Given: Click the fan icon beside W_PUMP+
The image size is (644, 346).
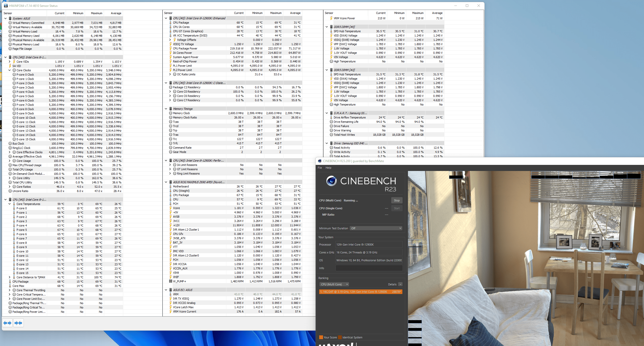Looking at the screenshot, I should [x=170, y=281].
